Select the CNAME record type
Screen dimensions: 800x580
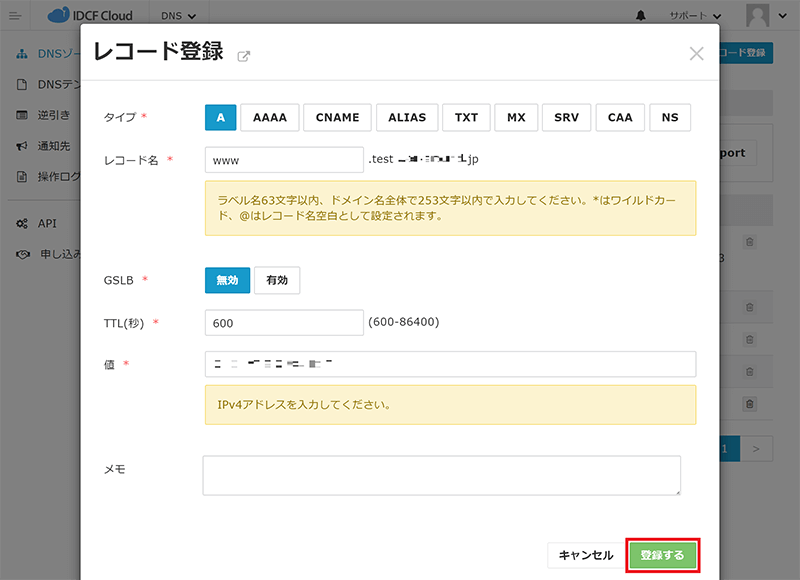click(337, 117)
